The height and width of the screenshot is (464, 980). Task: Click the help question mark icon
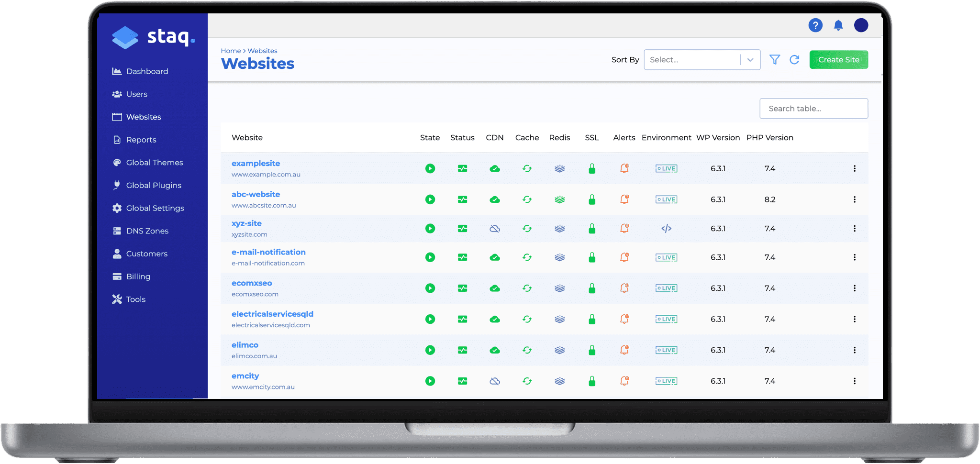[x=815, y=25]
